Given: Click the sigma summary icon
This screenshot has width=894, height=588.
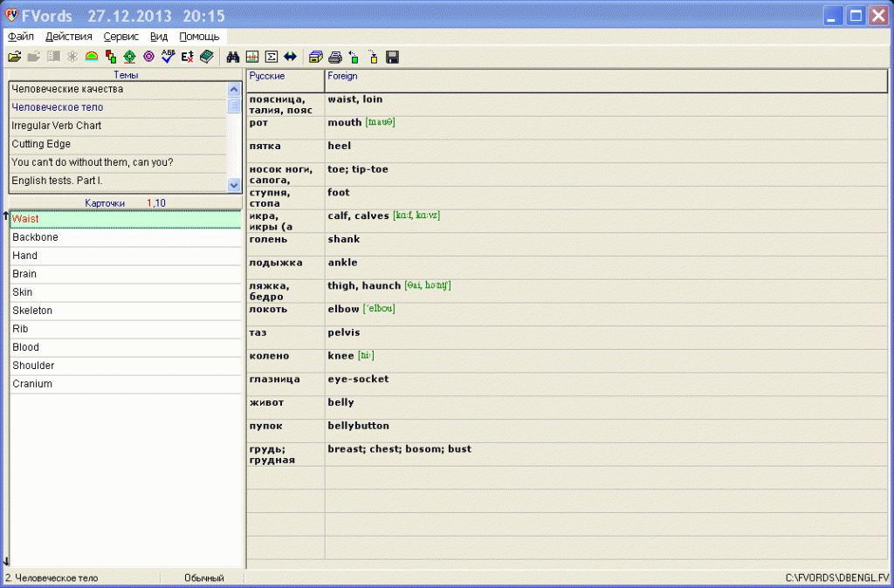Looking at the screenshot, I should (x=272, y=57).
